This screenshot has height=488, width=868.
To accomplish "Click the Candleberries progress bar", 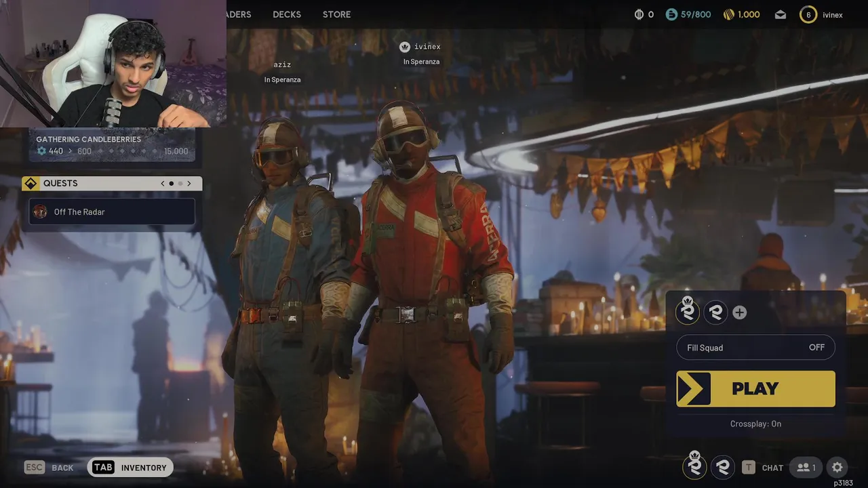I will point(112,151).
